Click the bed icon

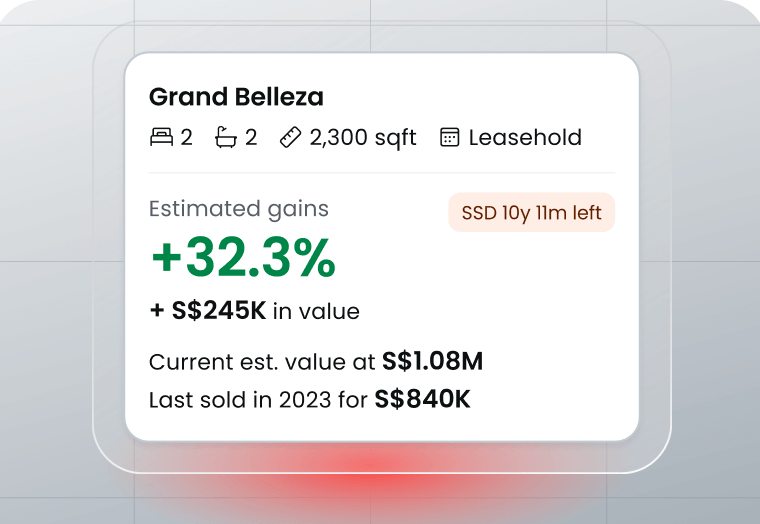(161, 138)
